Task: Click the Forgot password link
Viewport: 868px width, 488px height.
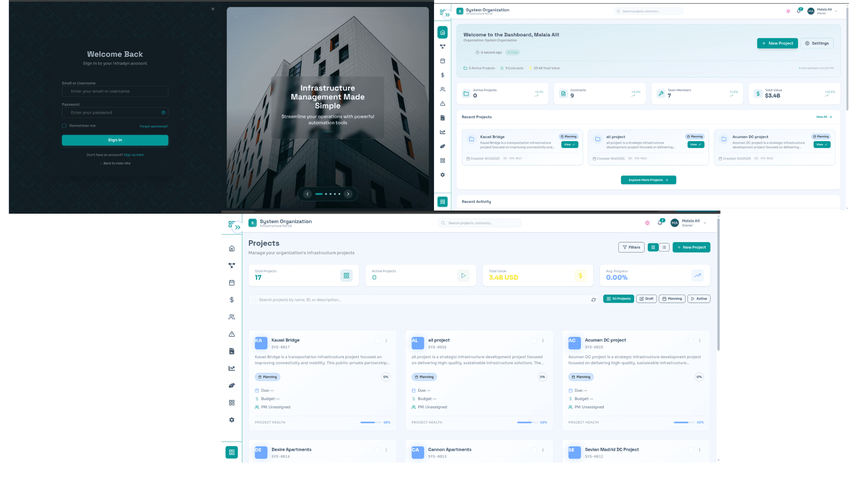Action: [x=154, y=126]
